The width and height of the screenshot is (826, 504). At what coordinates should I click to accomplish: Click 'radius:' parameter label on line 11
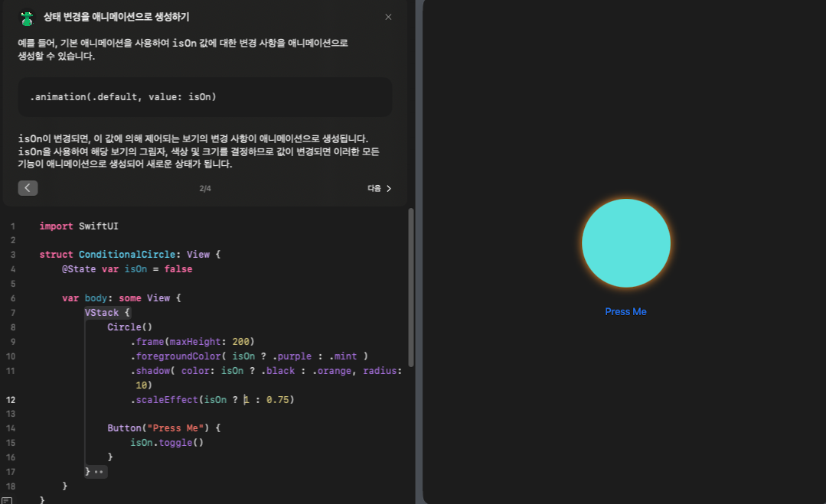(383, 371)
